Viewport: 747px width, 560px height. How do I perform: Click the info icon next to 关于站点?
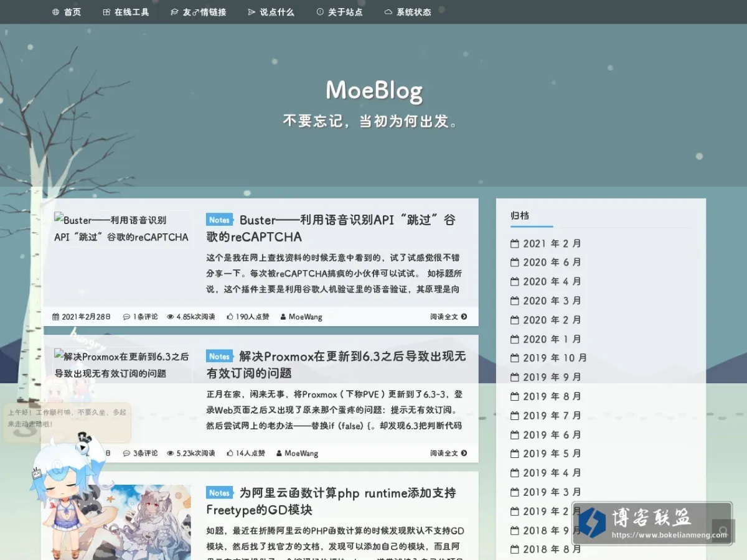pyautogui.click(x=320, y=12)
